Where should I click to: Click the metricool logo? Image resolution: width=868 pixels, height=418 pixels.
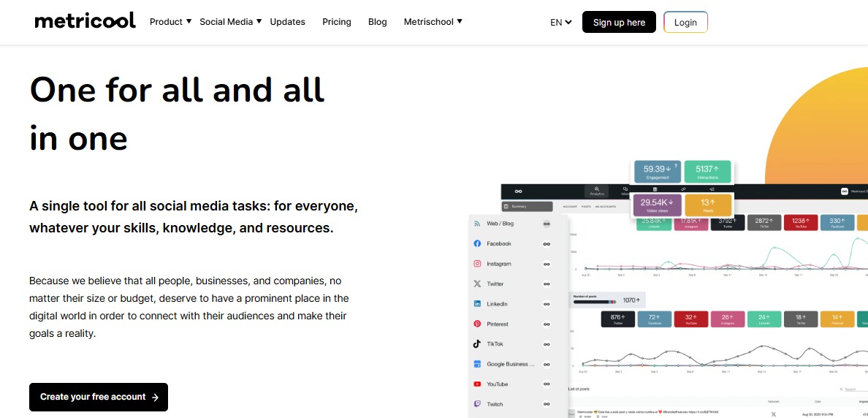pos(85,20)
